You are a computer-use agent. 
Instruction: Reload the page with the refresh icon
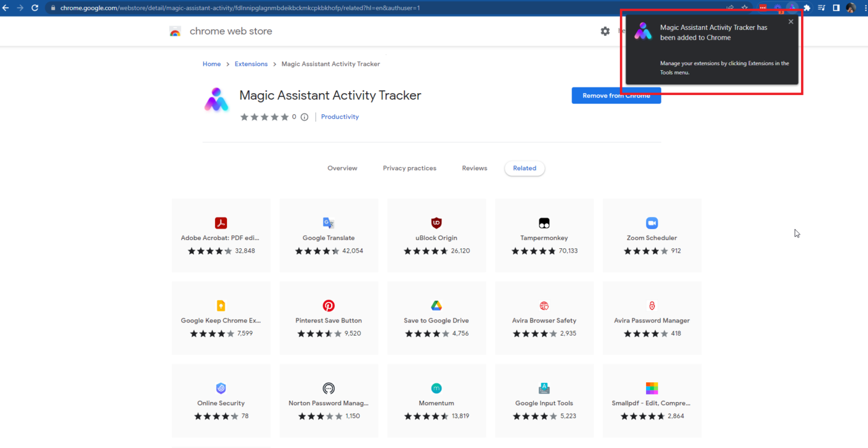pyautogui.click(x=35, y=8)
